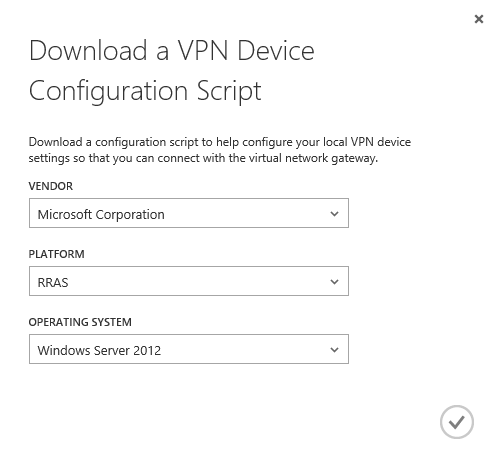Click the OPERATING SYSTEM field label
The width and height of the screenshot is (497, 462).
(80, 322)
